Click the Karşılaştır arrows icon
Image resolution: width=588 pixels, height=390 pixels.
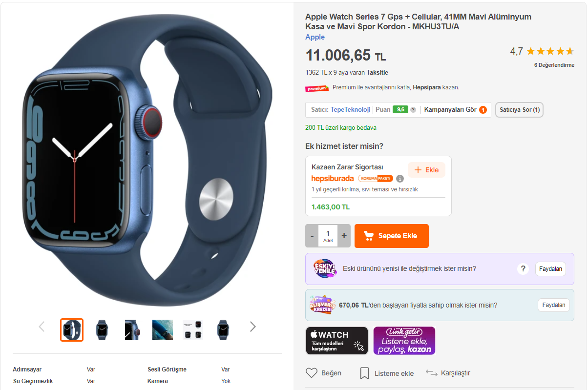click(x=431, y=373)
